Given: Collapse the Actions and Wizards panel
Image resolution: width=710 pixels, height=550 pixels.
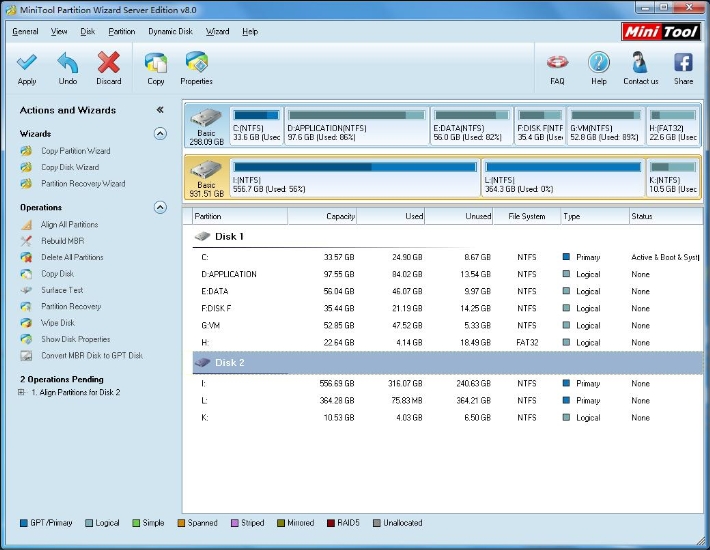Looking at the screenshot, I should [160, 110].
